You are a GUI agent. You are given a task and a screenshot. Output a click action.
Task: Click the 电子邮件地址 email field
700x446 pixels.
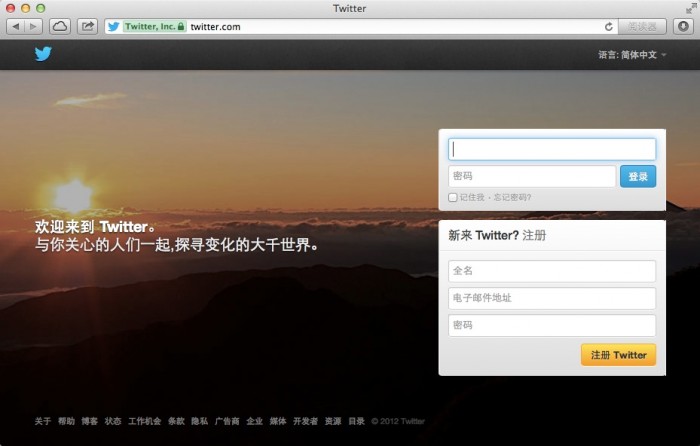[552, 298]
